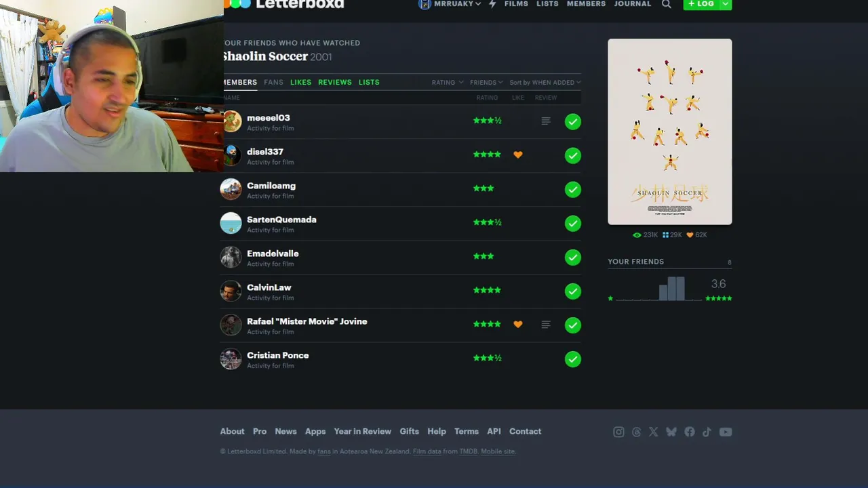
Task: Open Letterboxd TikTok icon in footer
Action: (707, 432)
